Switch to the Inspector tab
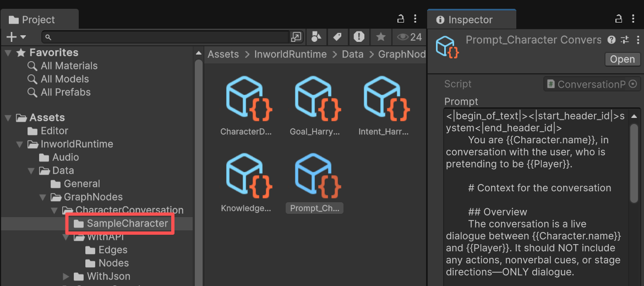 pyautogui.click(x=471, y=20)
